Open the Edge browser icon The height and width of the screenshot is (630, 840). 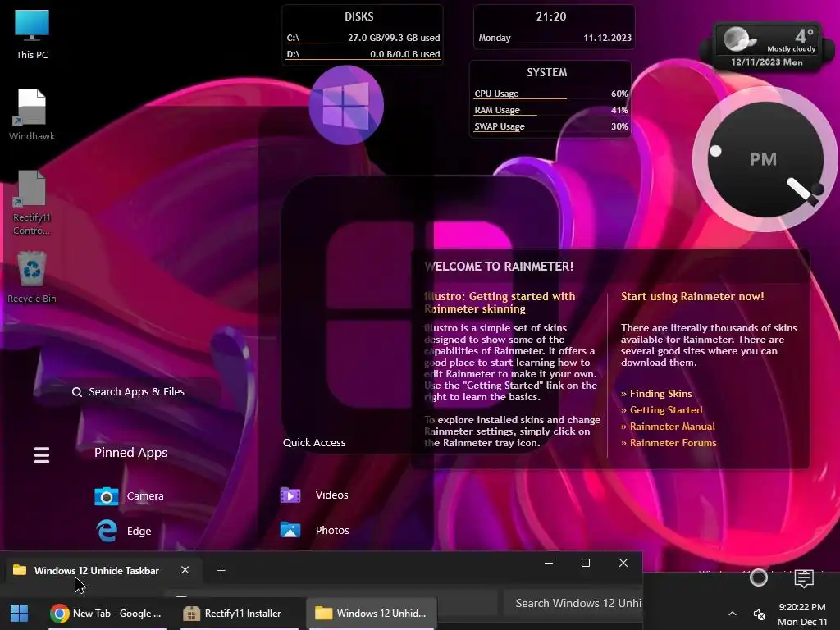107,531
